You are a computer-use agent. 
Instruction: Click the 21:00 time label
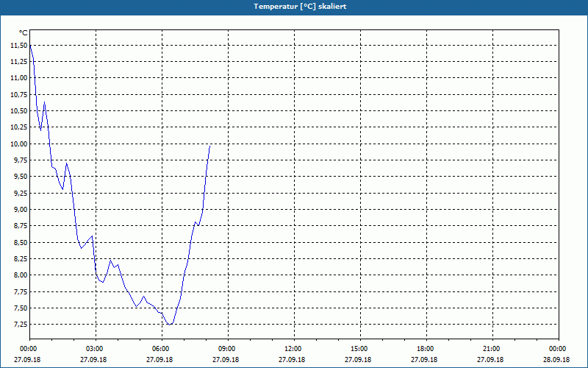(x=492, y=349)
